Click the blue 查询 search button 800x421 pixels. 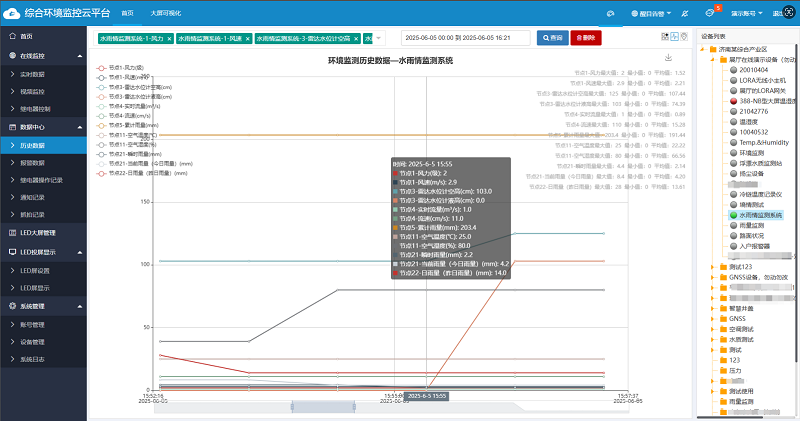click(553, 37)
